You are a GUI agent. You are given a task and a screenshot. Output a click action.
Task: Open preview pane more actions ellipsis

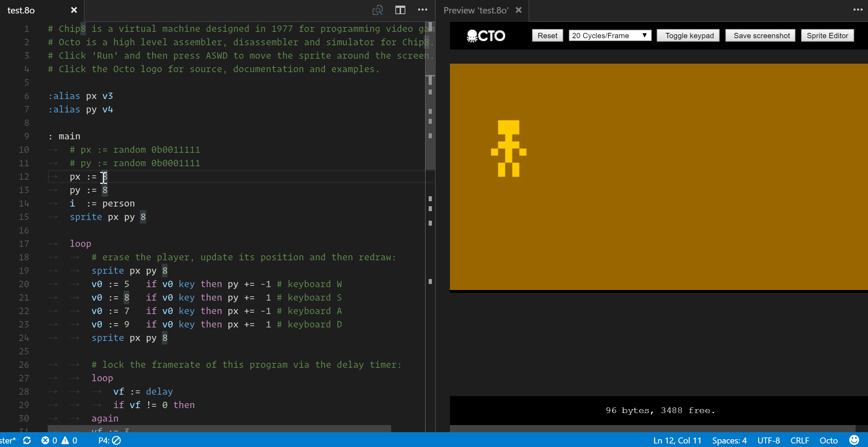pos(858,10)
